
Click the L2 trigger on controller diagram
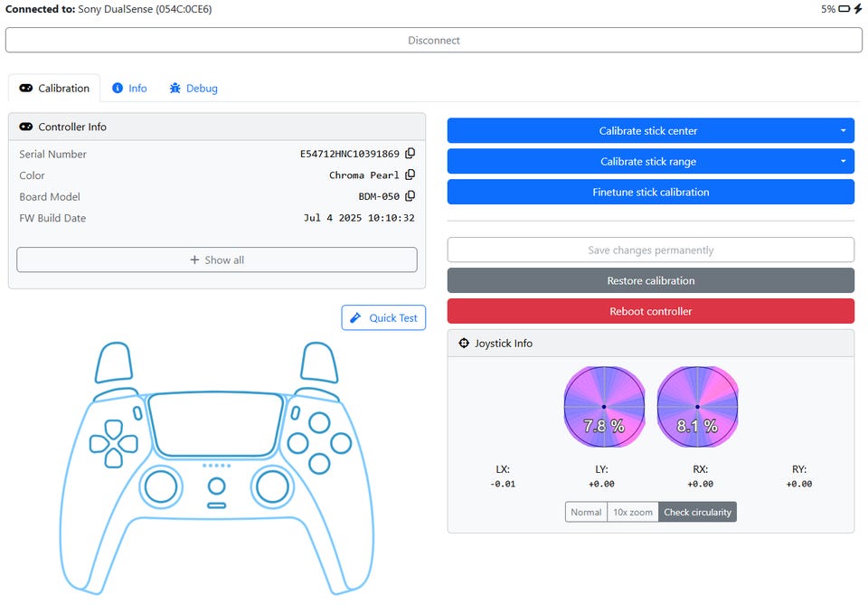pos(114,362)
